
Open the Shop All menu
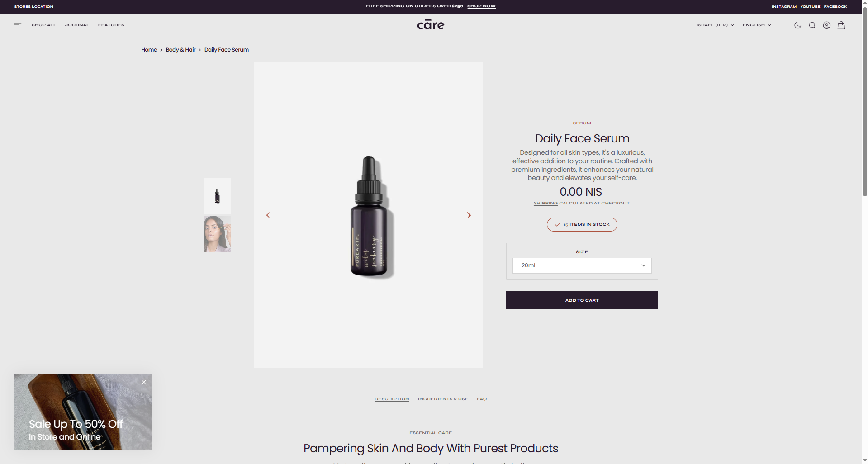pyautogui.click(x=44, y=25)
